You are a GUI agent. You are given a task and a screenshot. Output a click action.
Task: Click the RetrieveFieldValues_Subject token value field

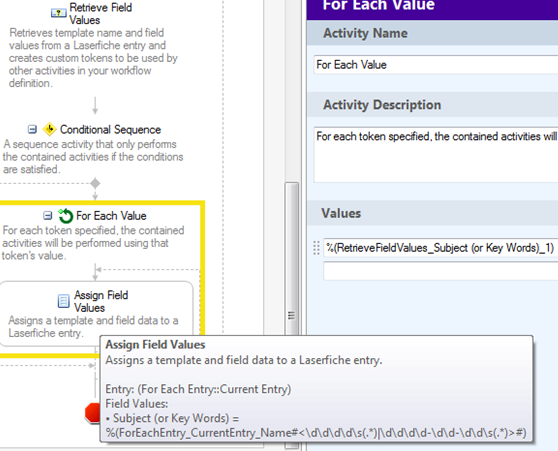[x=441, y=248]
